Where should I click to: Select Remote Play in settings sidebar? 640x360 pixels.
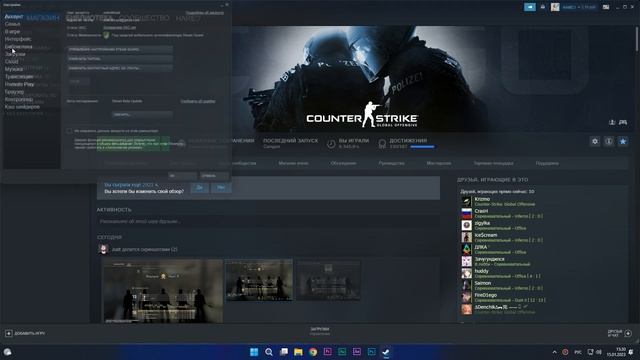coord(19,84)
